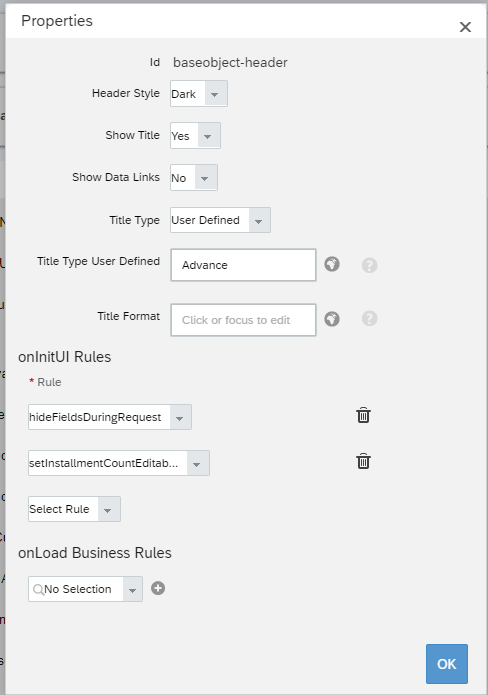Delete the setInstallmentCountEditab... rule
Viewport: 488px width, 695px height.
pos(363,461)
